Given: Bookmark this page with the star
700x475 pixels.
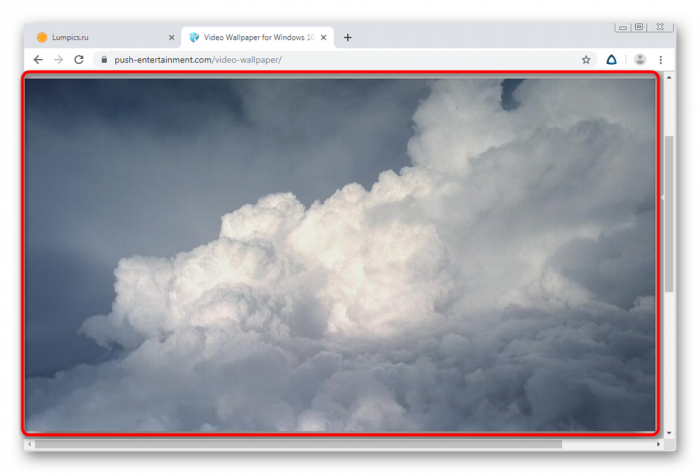Looking at the screenshot, I should pyautogui.click(x=586, y=59).
